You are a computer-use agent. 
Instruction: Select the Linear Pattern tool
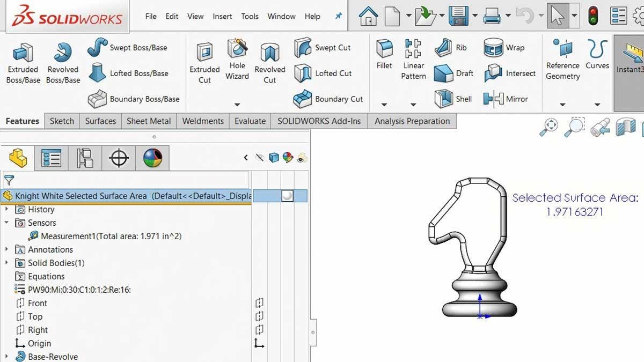pos(413,60)
